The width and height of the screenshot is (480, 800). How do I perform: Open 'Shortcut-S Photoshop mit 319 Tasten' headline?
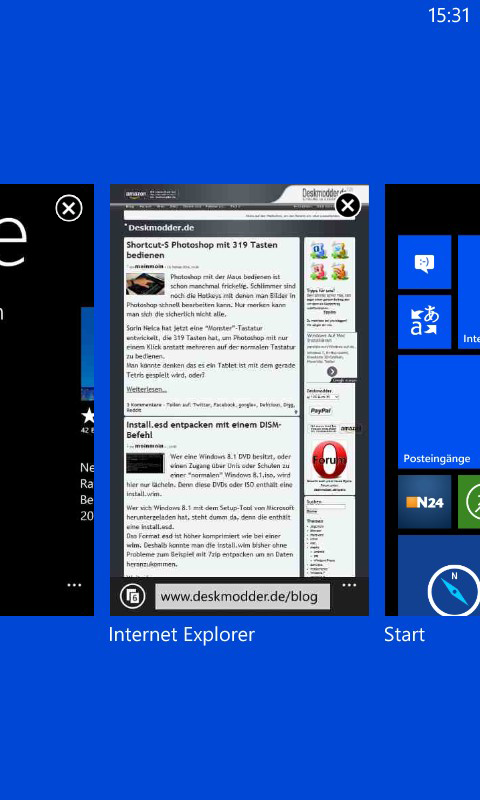coord(202,250)
